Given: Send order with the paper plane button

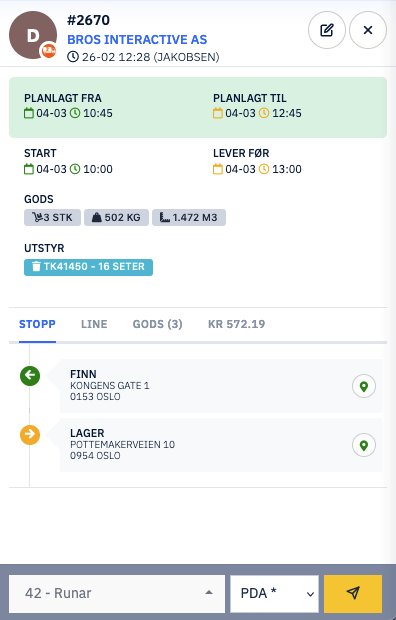Looking at the screenshot, I should coord(353,594).
